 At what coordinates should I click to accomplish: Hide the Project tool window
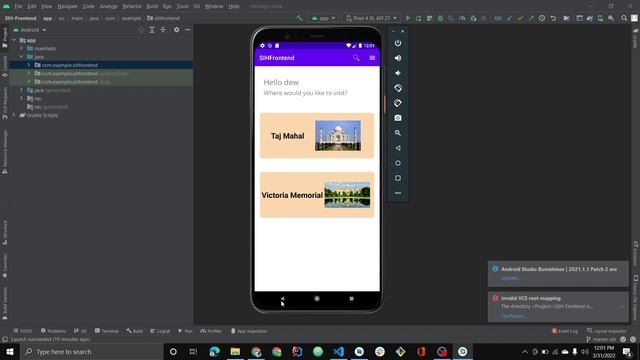188,30
